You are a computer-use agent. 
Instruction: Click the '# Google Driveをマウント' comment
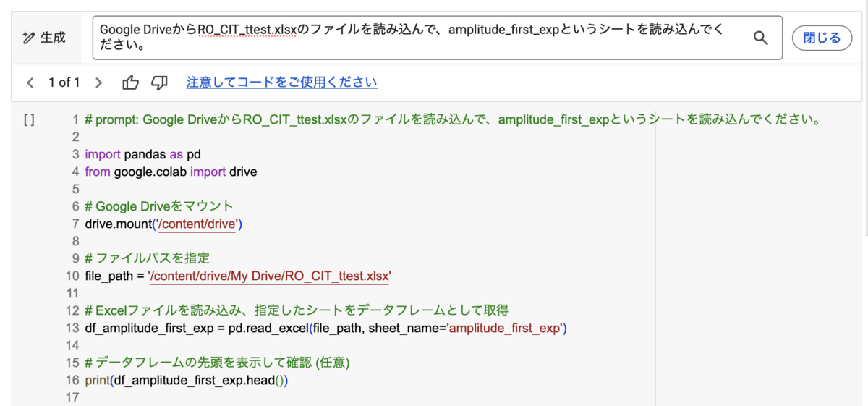pos(159,206)
